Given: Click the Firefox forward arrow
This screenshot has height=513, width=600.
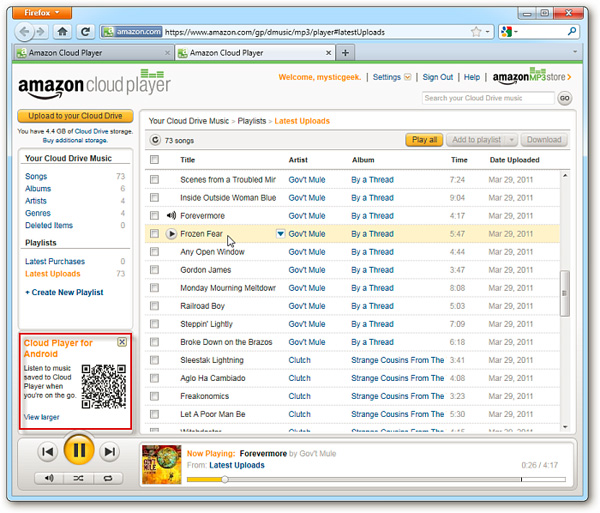Looking at the screenshot, I should coord(40,31).
